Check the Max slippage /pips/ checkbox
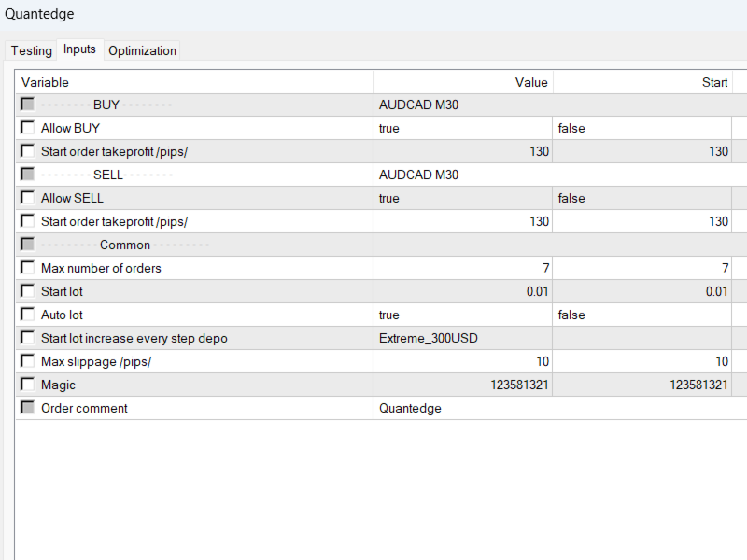Viewport: 747px width, 560px height. (28, 361)
